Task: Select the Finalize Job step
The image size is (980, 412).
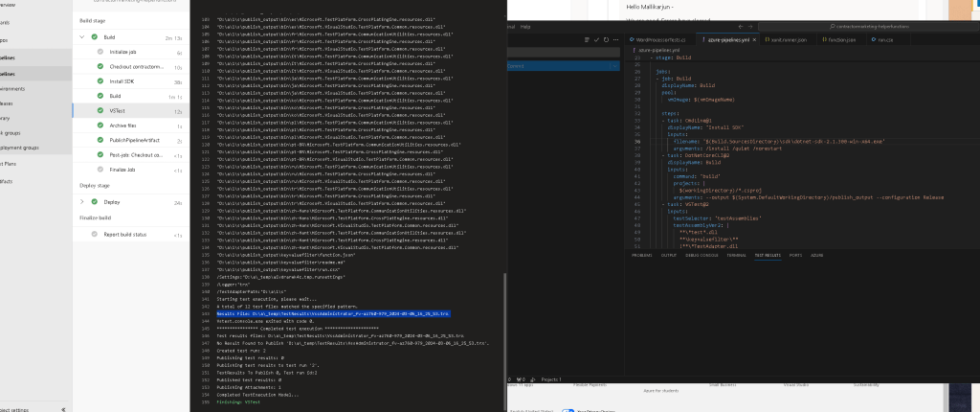Action: click(x=128, y=170)
